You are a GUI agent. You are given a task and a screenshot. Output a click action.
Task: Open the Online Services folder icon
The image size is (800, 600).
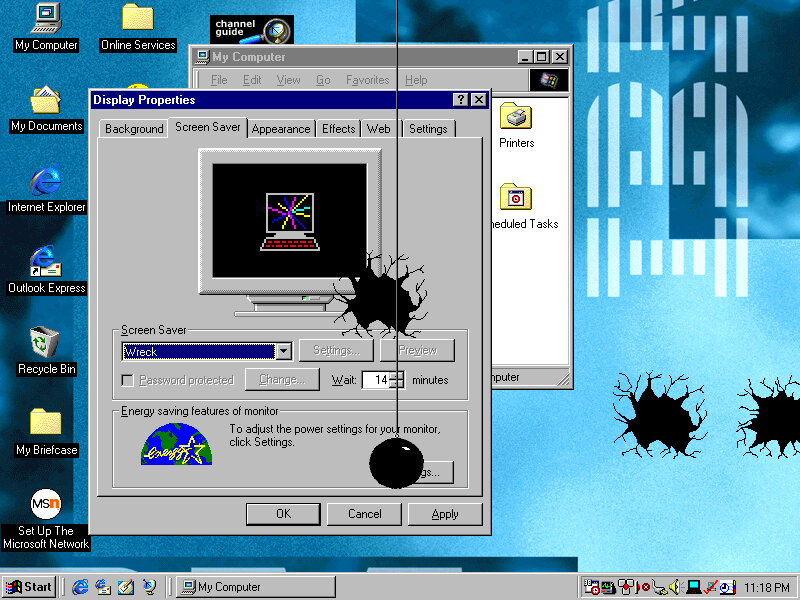pos(137,19)
